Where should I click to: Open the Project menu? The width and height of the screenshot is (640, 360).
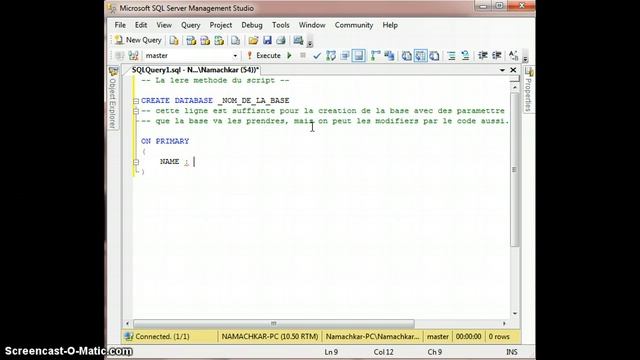pos(221,25)
